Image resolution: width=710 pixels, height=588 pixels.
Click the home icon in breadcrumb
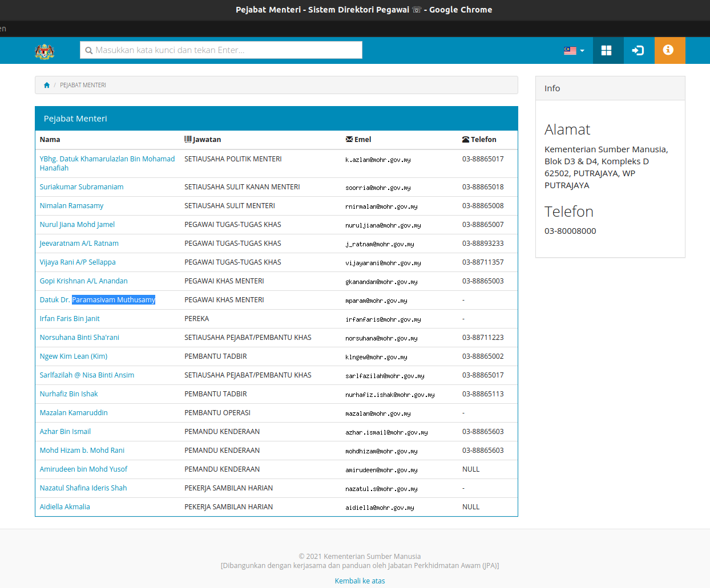pyautogui.click(x=47, y=85)
